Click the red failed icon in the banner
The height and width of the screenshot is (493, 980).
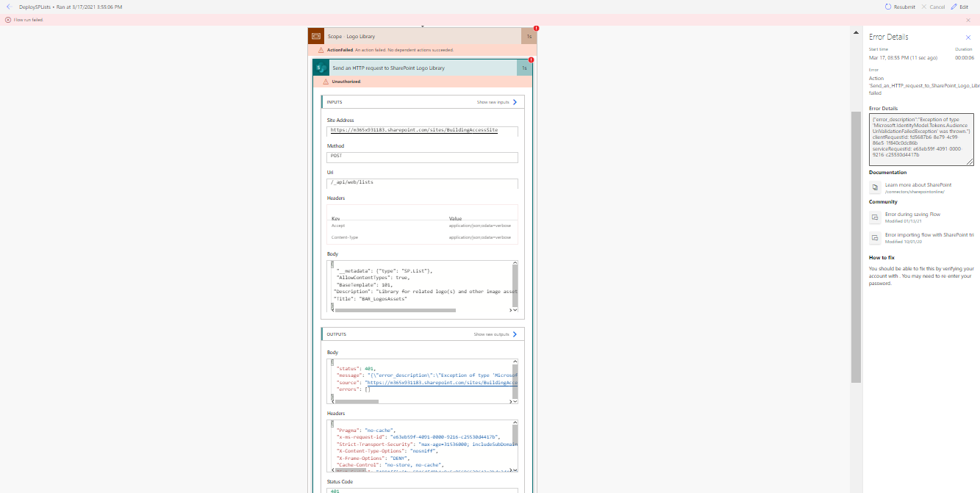(x=8, y=20)
